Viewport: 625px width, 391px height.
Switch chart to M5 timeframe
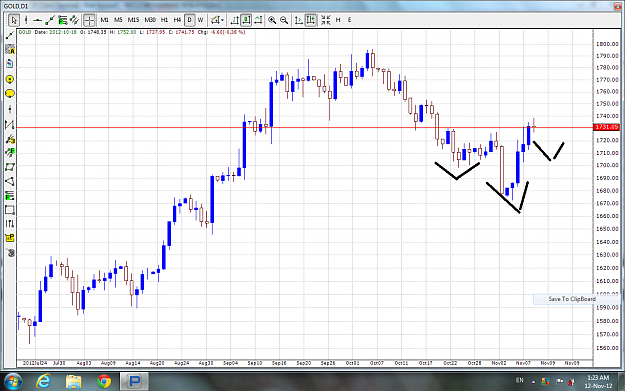pyautogui.click(x=118, y=20)
